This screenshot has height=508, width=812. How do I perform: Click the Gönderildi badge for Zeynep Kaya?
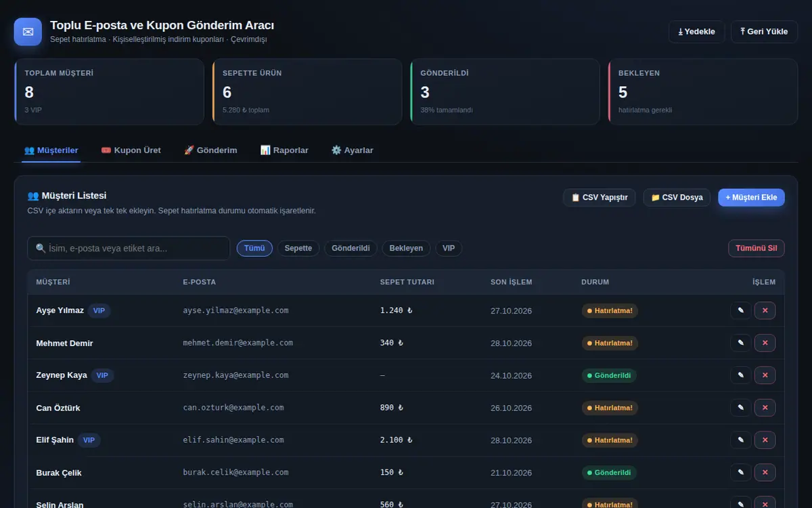[609, 375]
